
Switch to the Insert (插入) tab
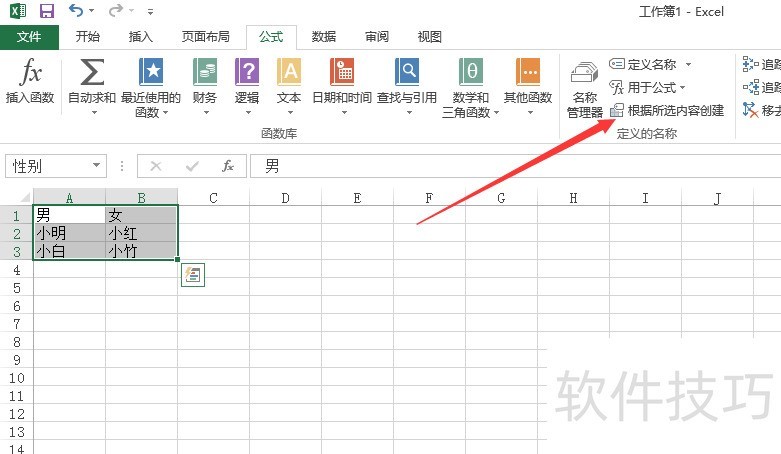point(140,37)
